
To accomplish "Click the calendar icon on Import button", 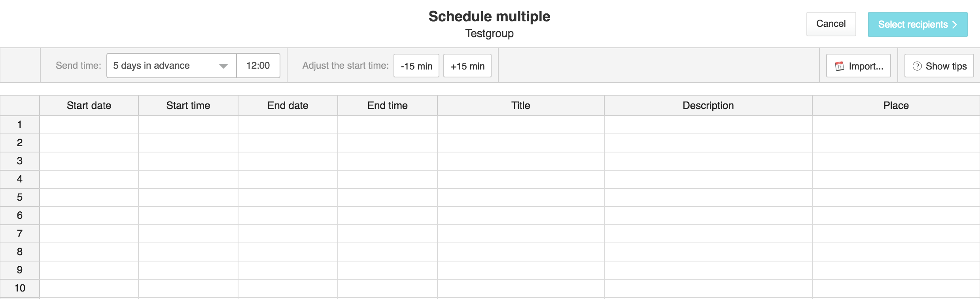I will tap(839, 66).
